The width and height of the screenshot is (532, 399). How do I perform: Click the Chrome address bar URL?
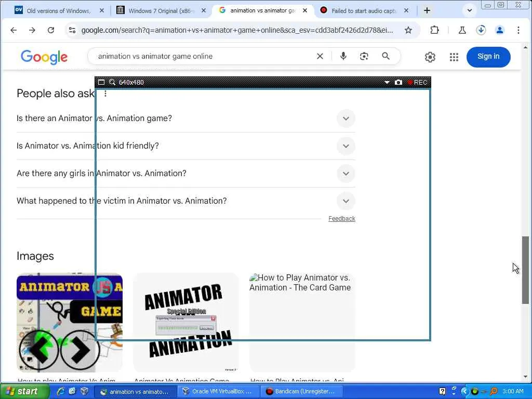237,30
